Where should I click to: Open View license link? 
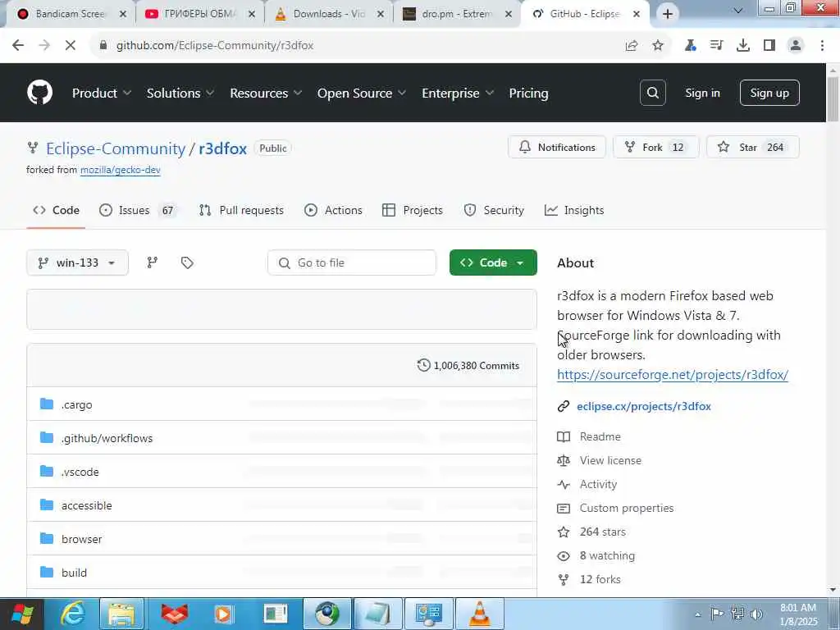(610, 460)
